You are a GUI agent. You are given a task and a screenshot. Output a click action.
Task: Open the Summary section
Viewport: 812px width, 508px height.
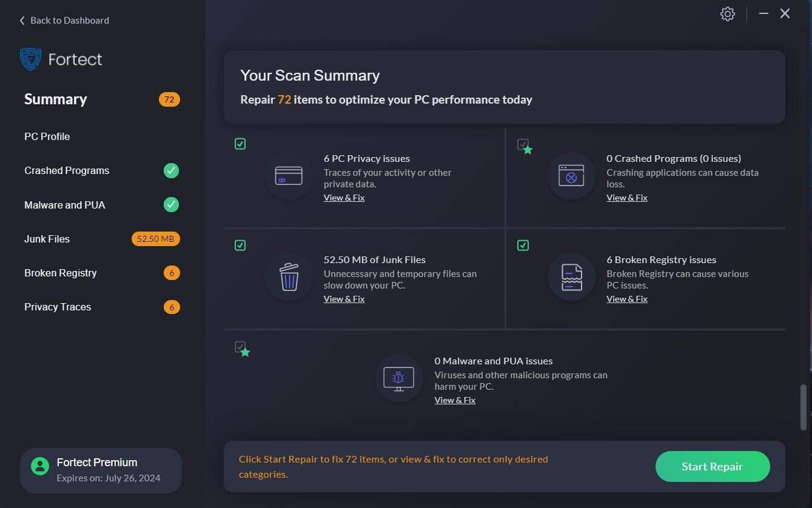55,99
